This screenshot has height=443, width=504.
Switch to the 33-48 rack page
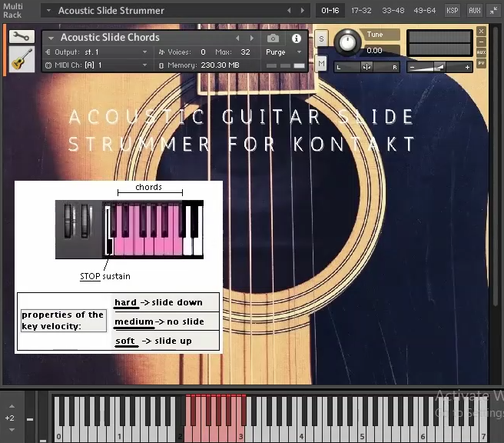(x=393, y=10)
